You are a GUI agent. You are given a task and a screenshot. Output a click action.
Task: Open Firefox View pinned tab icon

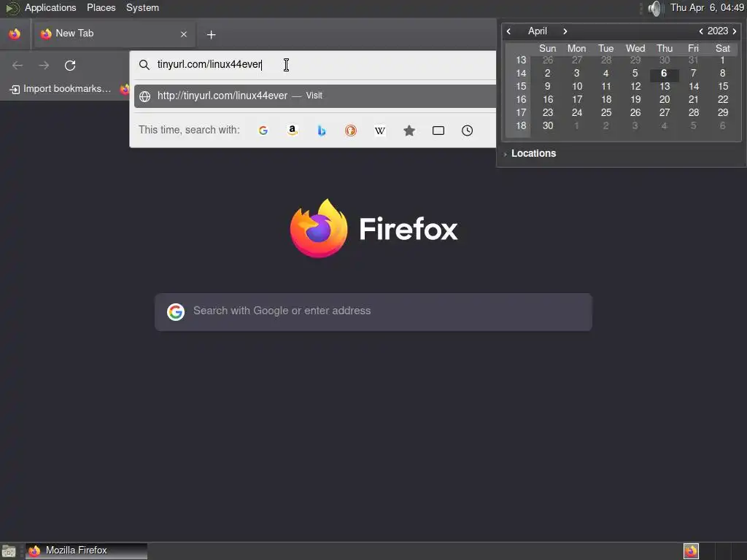(x=15, y=34)
